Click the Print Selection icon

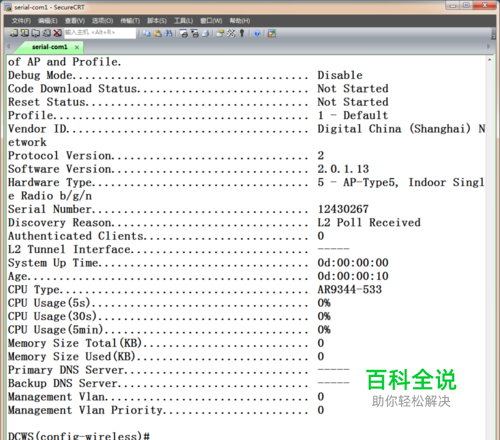pos(195,33)
